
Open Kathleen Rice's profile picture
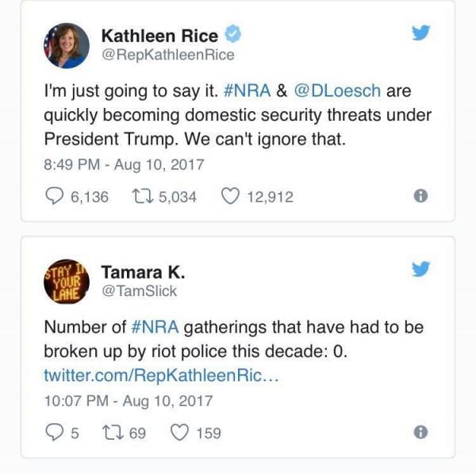[x=67, y=45]
